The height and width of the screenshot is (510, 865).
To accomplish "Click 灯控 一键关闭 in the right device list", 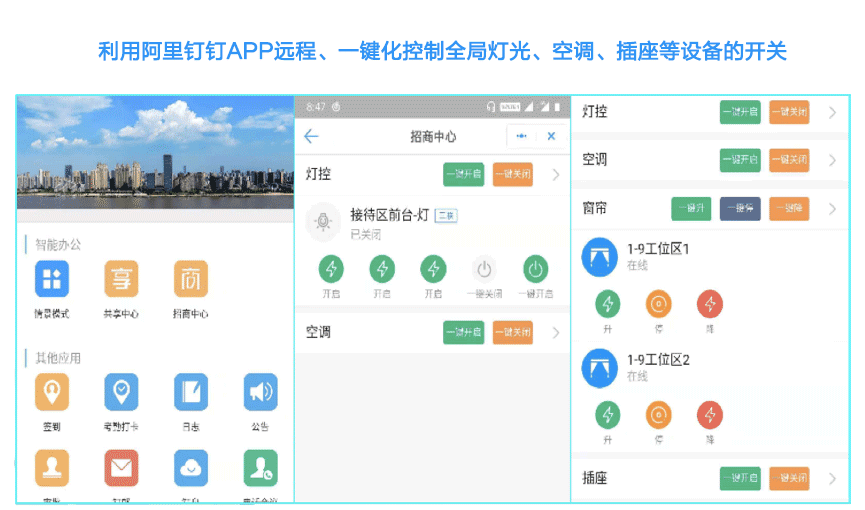I will [789, 112].
